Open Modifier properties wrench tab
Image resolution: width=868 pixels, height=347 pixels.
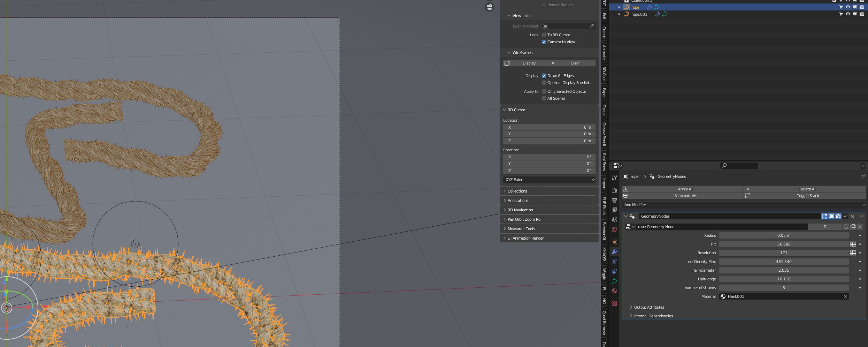point(614,251)
